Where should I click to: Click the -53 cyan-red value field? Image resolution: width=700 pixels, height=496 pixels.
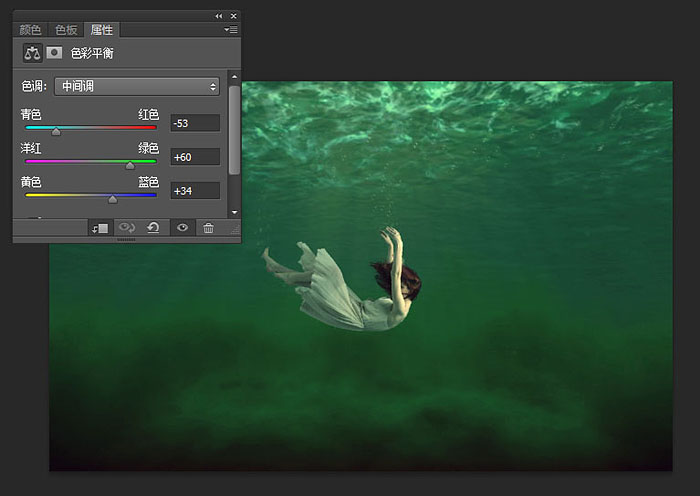click(x=195, y=123)
